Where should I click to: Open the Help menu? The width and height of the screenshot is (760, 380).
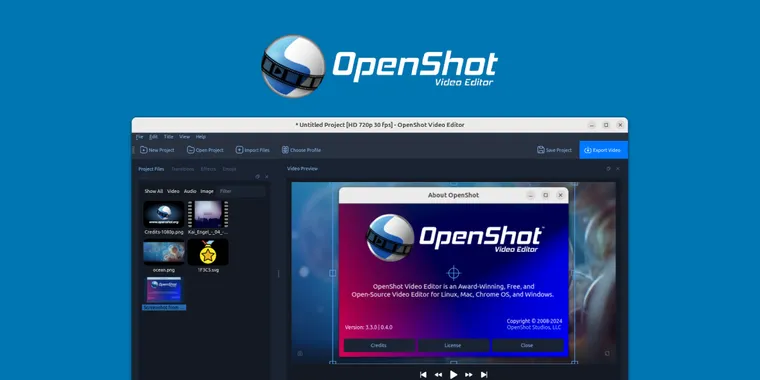(x=201, y=137)
